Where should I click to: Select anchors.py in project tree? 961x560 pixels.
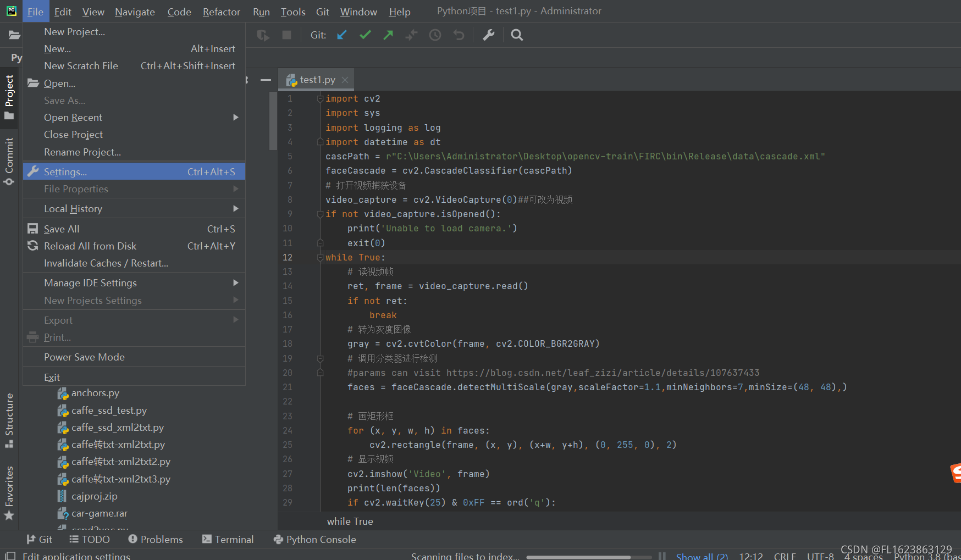[x=95, y=393]
